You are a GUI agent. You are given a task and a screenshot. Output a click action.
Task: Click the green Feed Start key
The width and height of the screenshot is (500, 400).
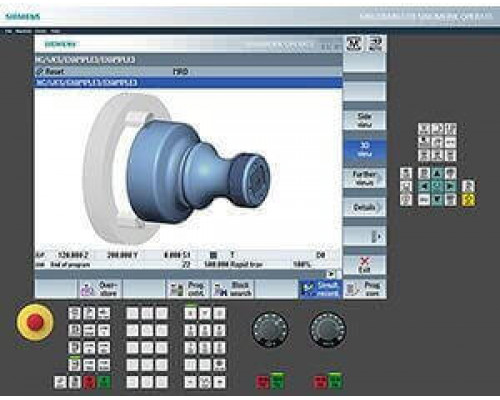[x=335, y=381]
